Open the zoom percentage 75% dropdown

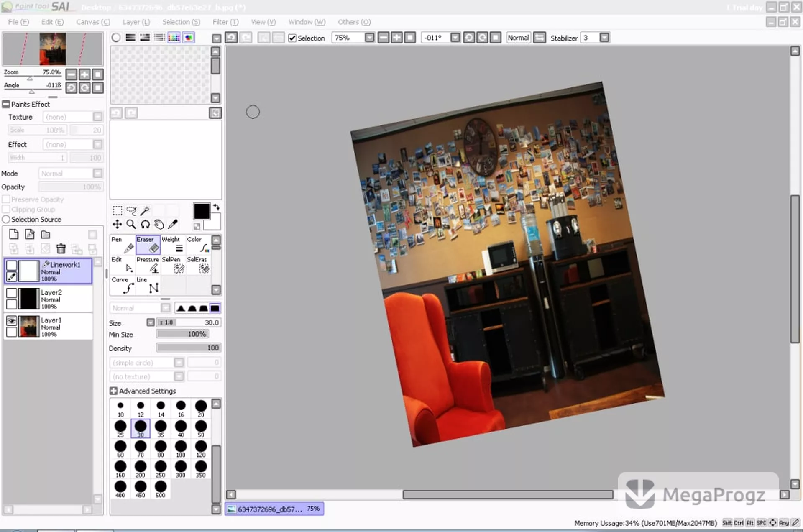point(369,38)
